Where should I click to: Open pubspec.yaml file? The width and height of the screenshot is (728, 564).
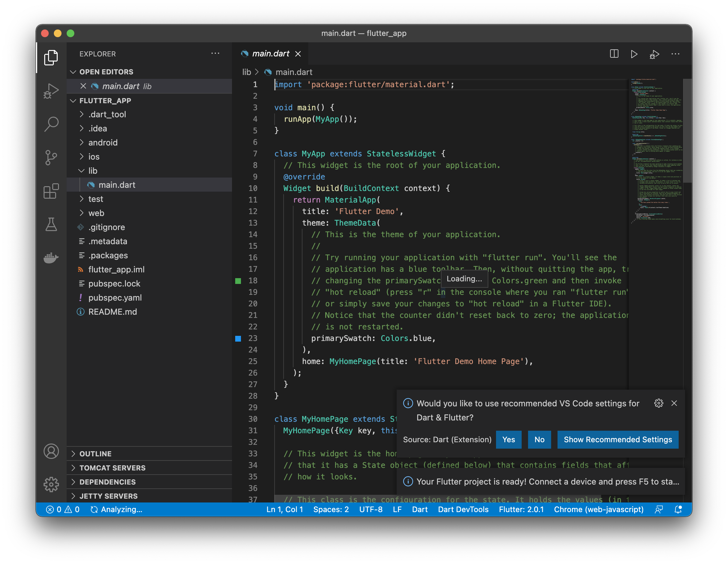149,297
